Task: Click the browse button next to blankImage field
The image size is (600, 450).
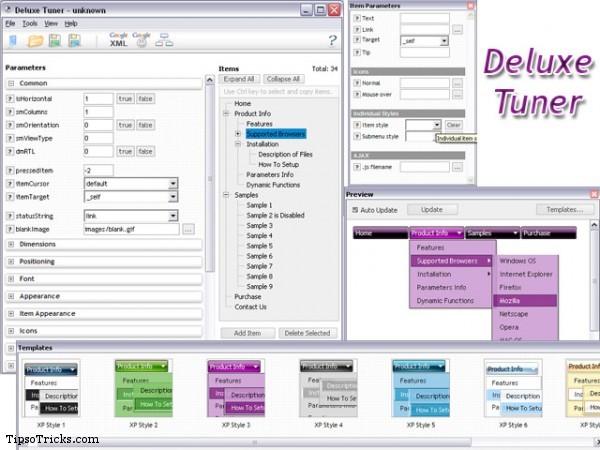Action: pyautogui.click(x=188, y=230)
